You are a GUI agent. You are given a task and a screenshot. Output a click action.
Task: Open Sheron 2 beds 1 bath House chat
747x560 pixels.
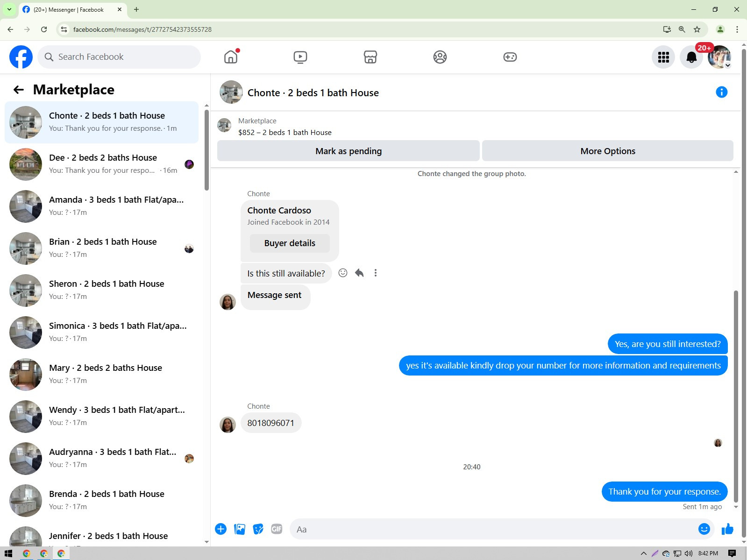pos(102,291)
